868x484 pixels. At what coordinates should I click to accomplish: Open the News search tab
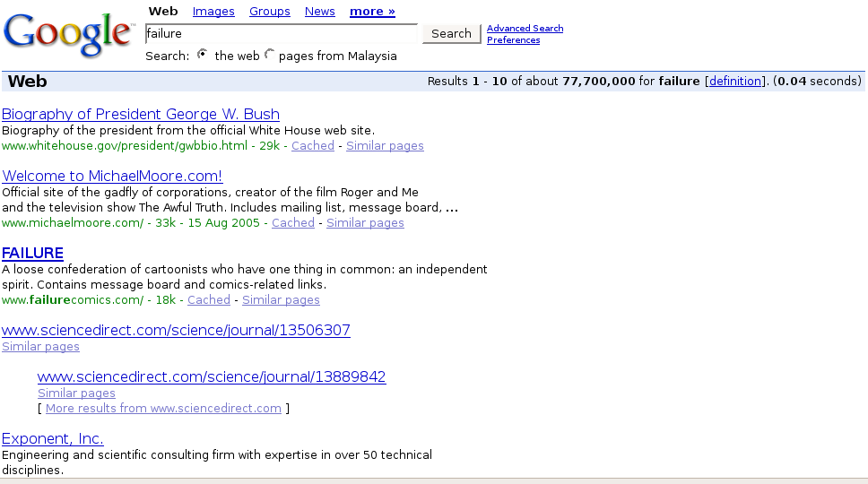(x=320, y=11)
